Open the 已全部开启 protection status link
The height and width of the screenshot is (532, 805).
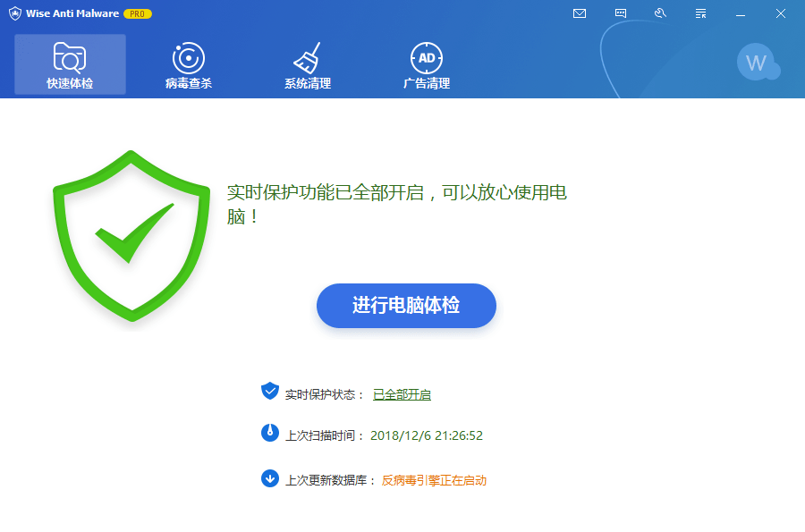click(x=402, y=394)
